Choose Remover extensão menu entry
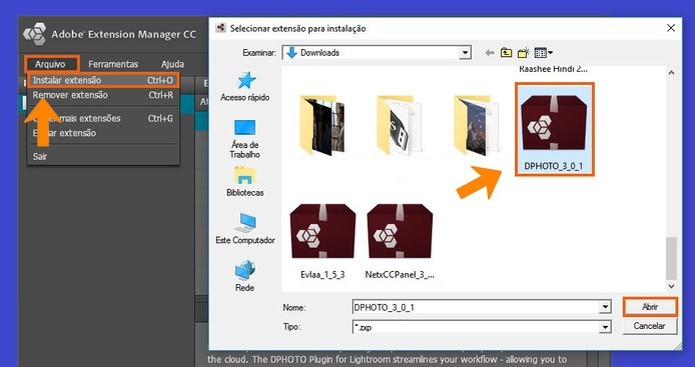Image resolution: width=695 pixels, height=367 pixels. (103, 95)
